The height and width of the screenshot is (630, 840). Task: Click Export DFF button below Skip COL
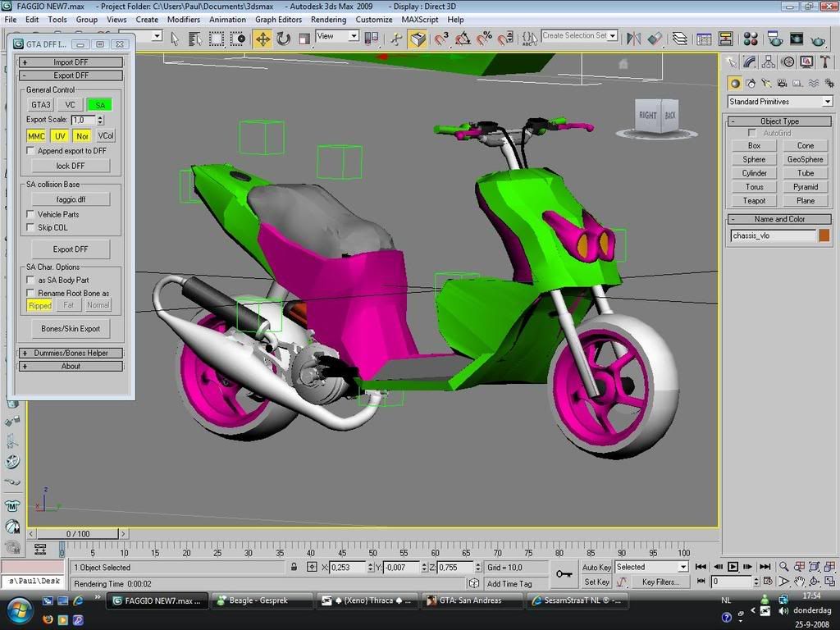(x=71, y=249)
